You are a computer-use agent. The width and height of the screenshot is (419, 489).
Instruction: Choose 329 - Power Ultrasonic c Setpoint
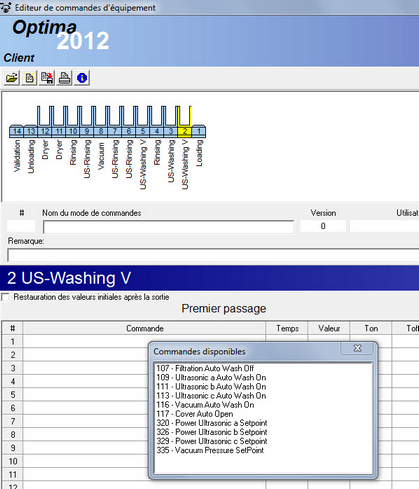point(212,441)
